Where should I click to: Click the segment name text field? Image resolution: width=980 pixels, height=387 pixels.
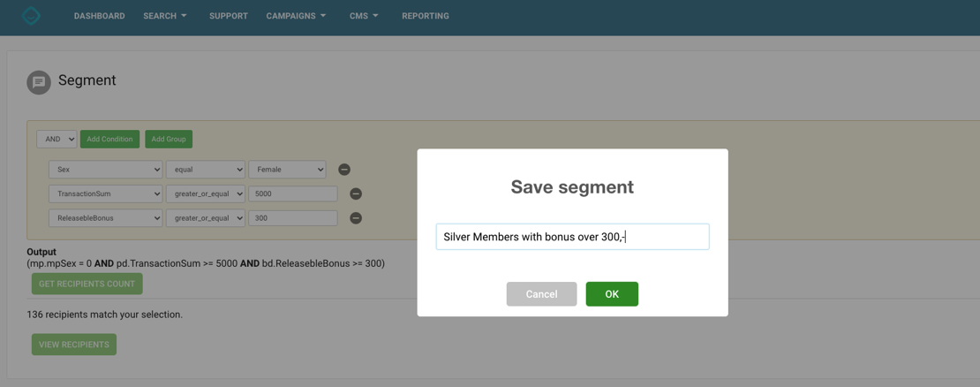point(572,237)
